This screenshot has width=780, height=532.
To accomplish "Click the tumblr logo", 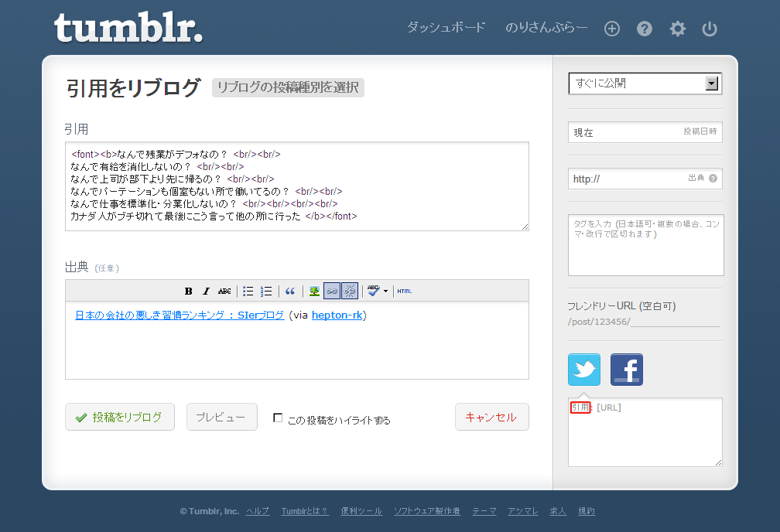I will [x=128, y=27].
